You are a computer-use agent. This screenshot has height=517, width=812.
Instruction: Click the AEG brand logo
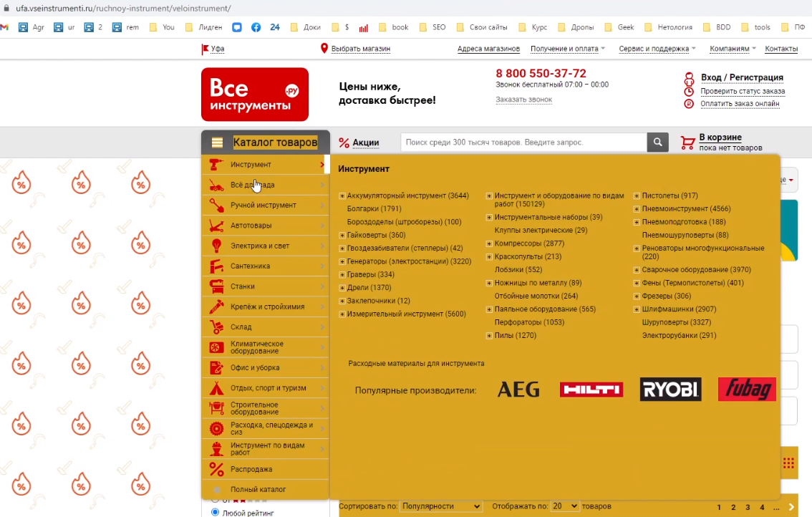coord(518,390)
